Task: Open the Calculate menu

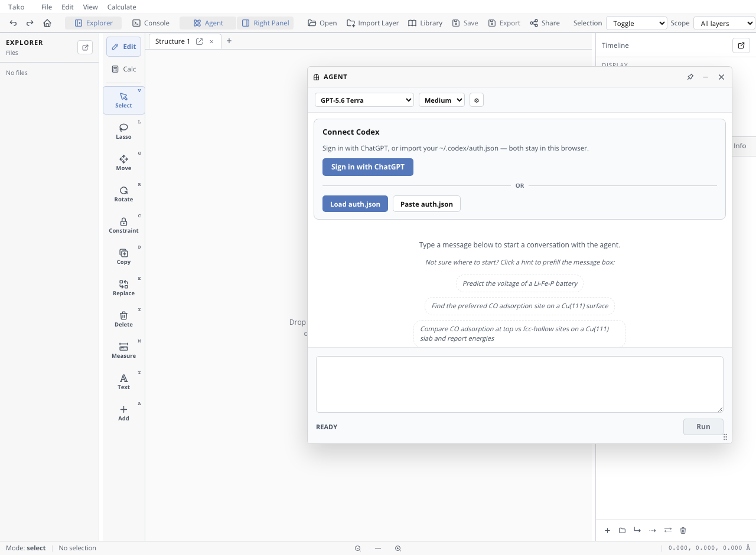Action: click(122, 7)
